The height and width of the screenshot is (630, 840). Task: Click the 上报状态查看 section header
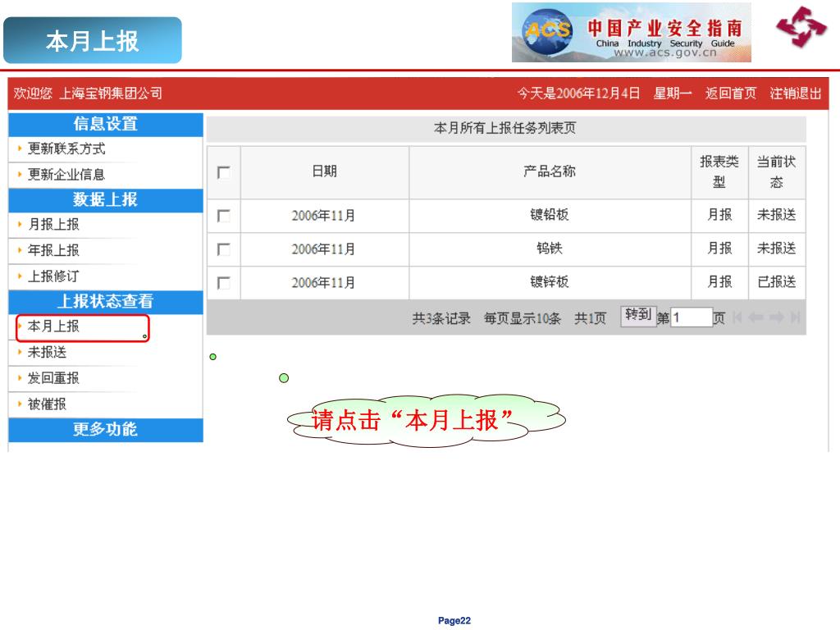click(106, 302)
